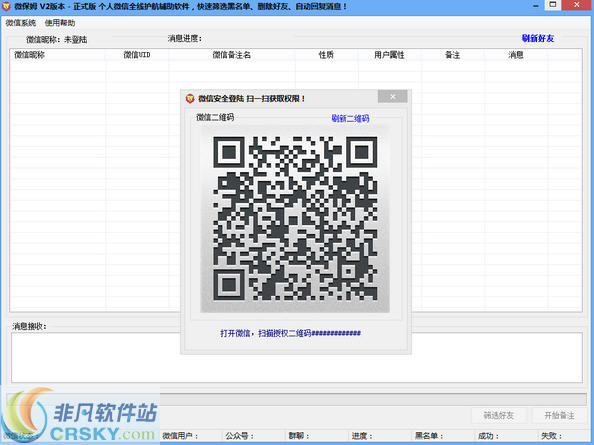Click the 消息进度 label

[x=185, y=38]
